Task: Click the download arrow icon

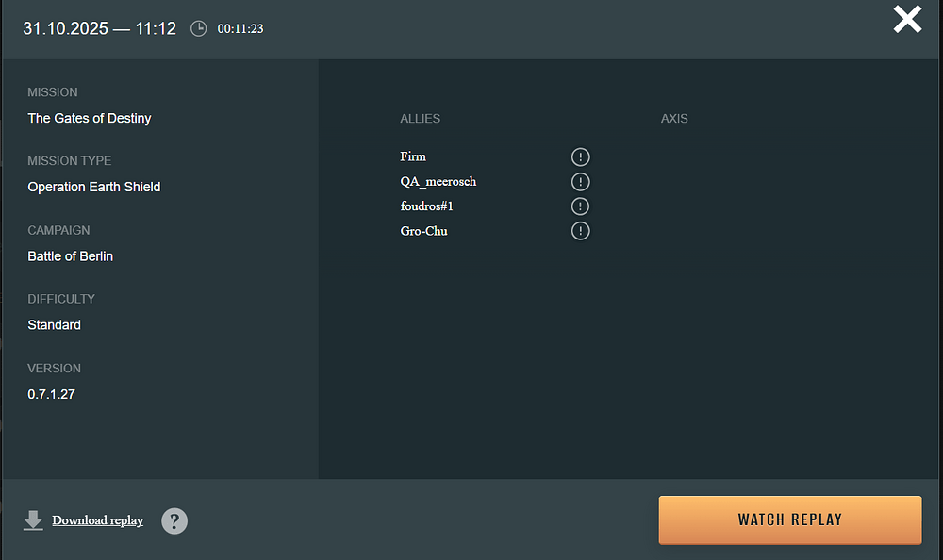Action: pos(33,520)
